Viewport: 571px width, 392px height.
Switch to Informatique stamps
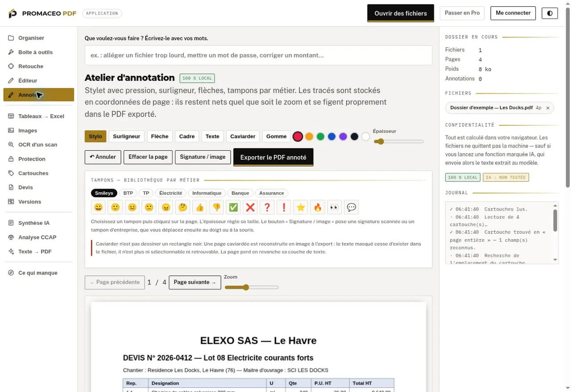(207, 193)
